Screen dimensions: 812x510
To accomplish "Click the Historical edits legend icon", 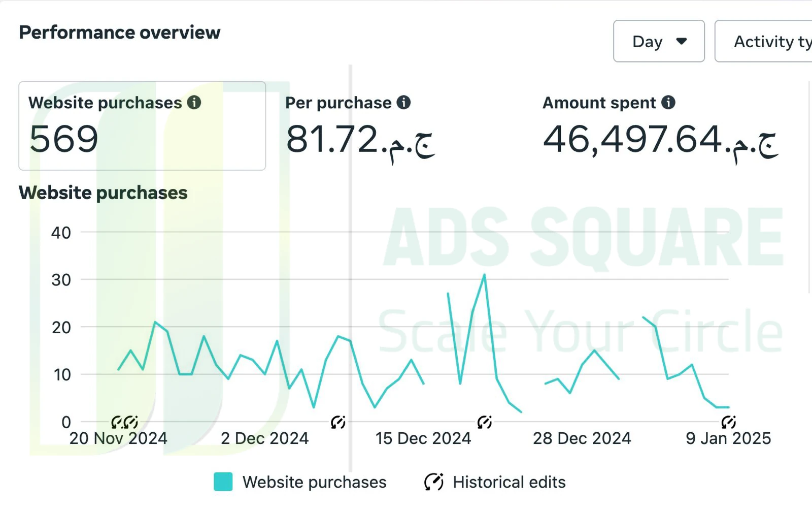I will (434, 482).
